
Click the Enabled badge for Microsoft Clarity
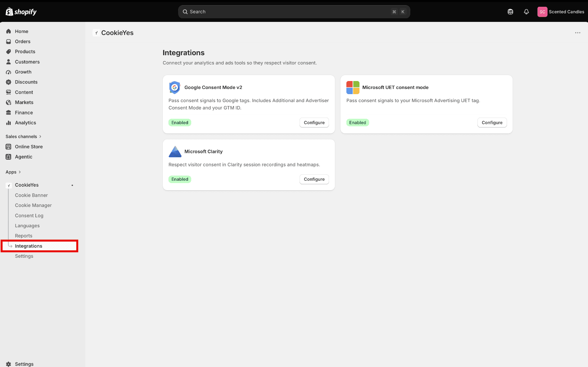180,179
